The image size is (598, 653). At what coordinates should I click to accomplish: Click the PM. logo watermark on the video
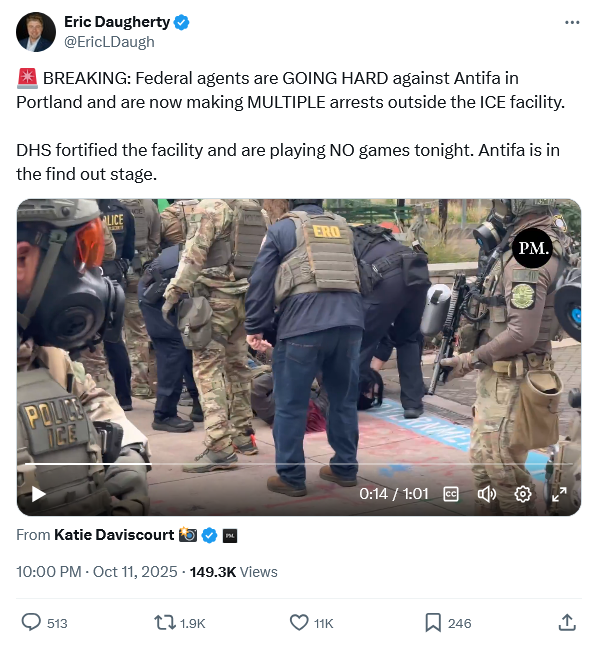pyautogui.click(x=533, y=248)
